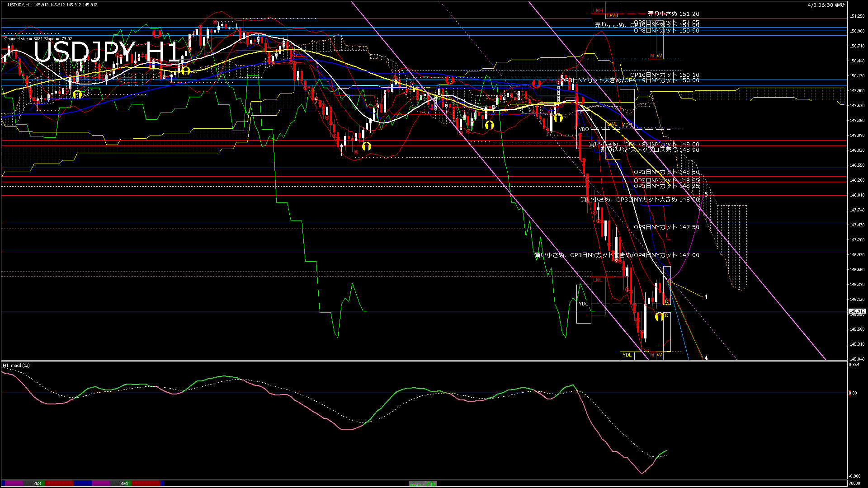Select the lower yellow D range box
Viewport: 868px width, 488px height.
pos(667,332)
